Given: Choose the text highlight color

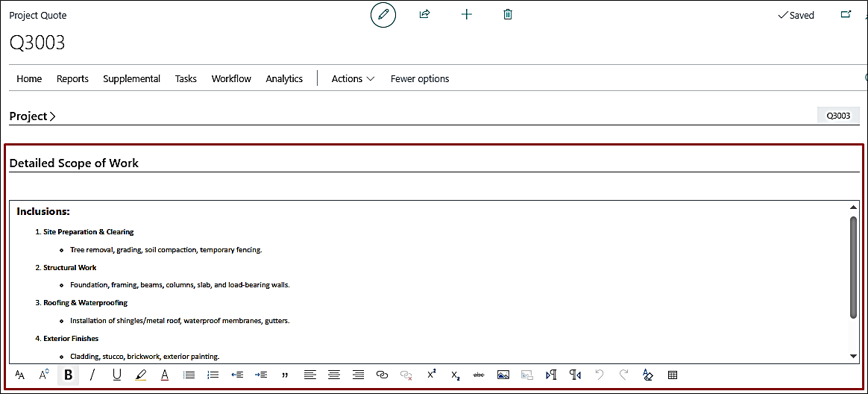Looking at the screenshot, I should (141, 375).
